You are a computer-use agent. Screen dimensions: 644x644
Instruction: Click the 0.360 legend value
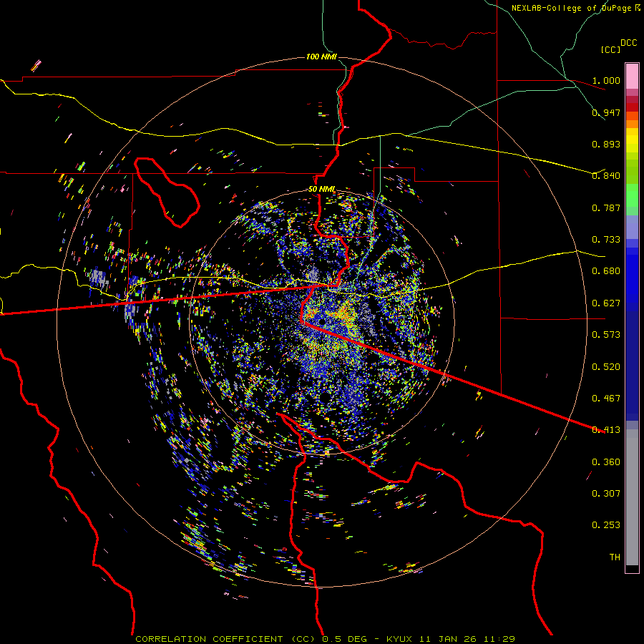606,462
